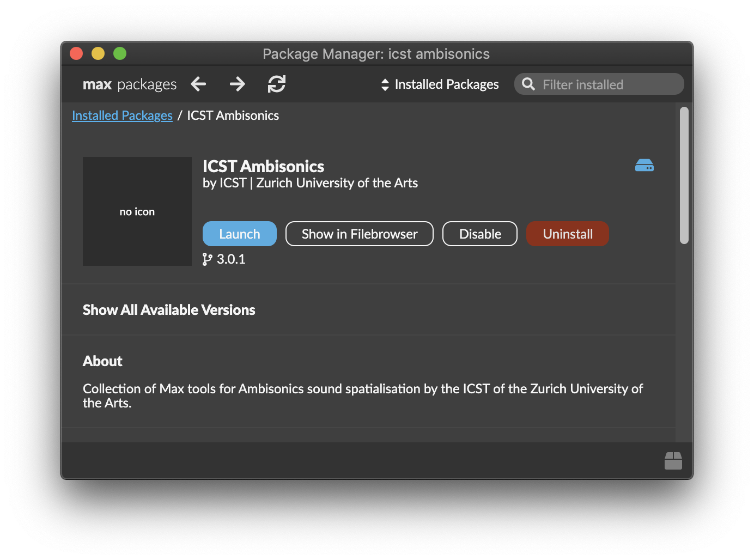Navigate to Installed Packages breadcrumb

[x=122, y=115]
